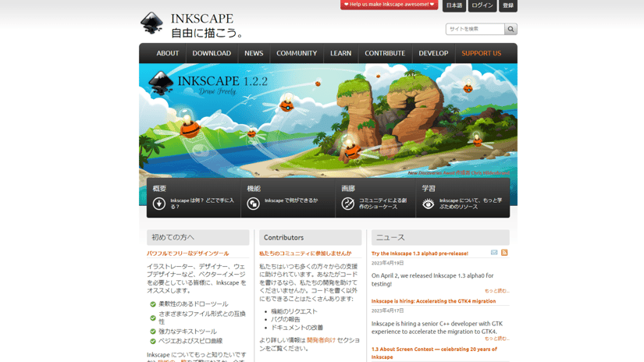
Task: Click the magnifier search button
Action: 511,29
